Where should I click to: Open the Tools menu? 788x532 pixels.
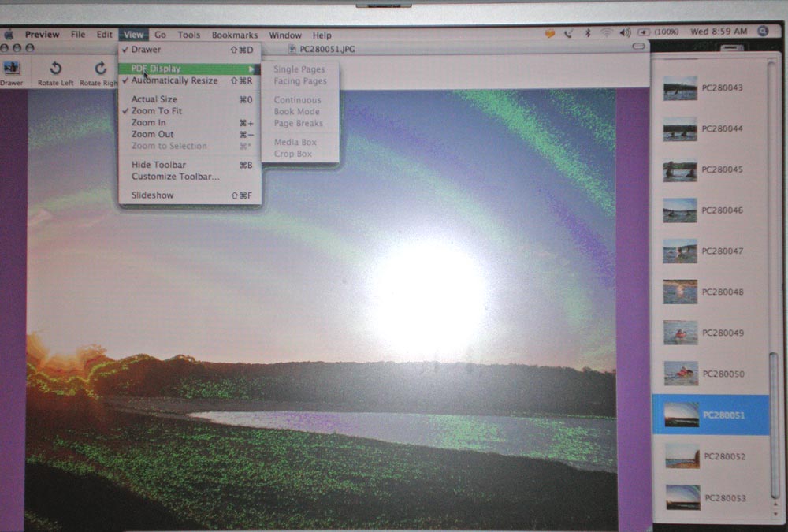189,35
